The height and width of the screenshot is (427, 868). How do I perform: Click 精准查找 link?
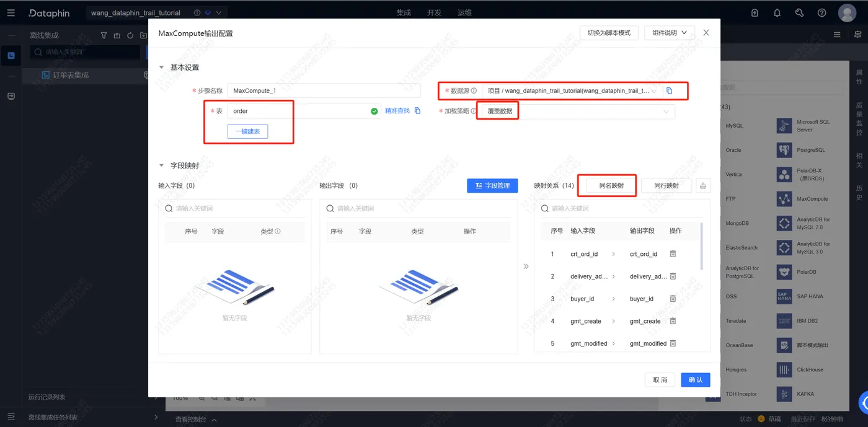[397, 111]
